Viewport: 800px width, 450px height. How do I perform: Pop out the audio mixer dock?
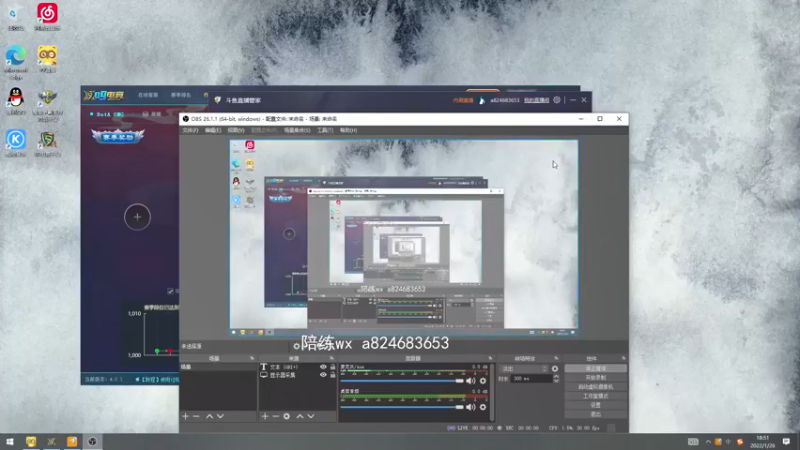pyautogui.click(x=490, y=358)
